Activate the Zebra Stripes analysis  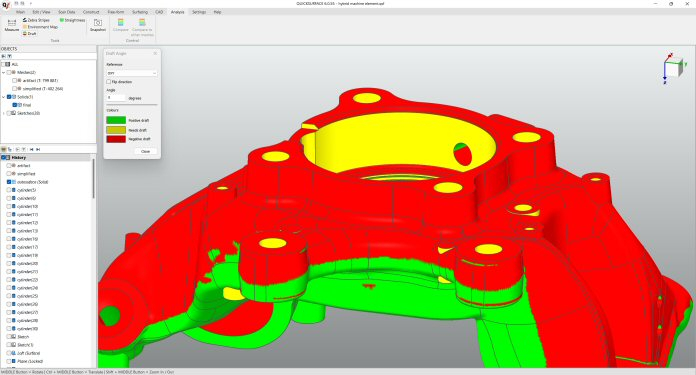pyautogui.click(x=36, y=20)
